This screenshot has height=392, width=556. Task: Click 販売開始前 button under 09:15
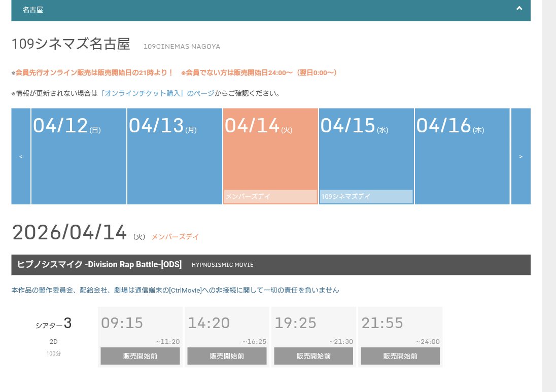click(140, 356)
